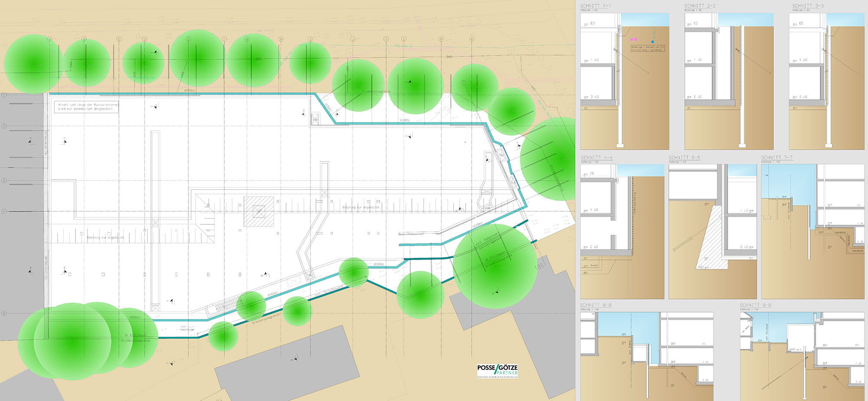Click the pink square markers in Schnitt 1-1

(634, 39)
